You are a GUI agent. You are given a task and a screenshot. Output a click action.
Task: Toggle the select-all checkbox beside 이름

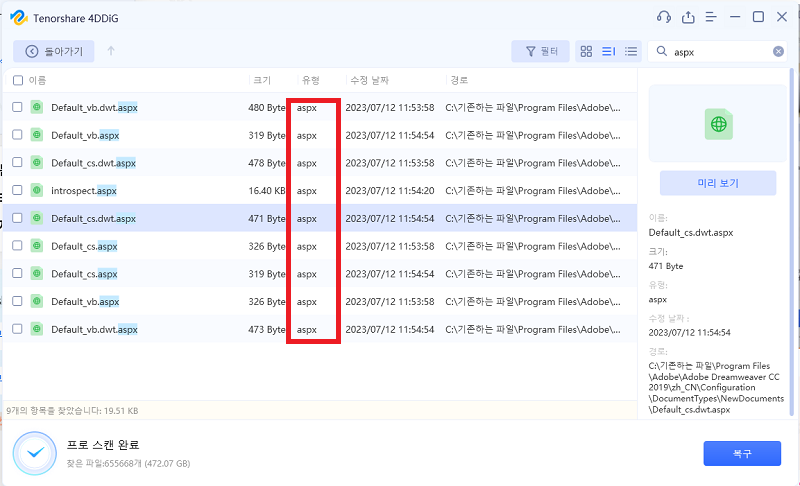pyautogui.click(x=18, y=80)
